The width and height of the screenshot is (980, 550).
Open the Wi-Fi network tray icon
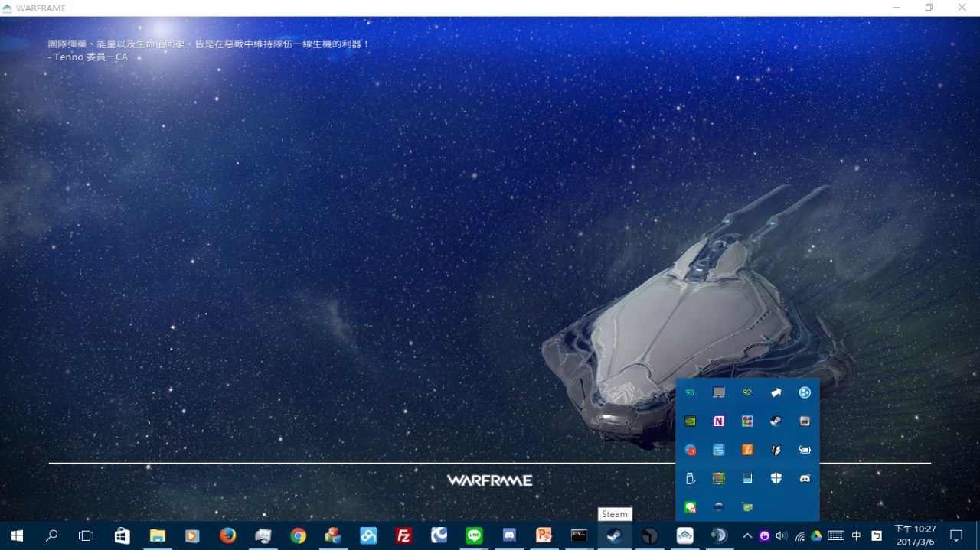pos(799,536)
